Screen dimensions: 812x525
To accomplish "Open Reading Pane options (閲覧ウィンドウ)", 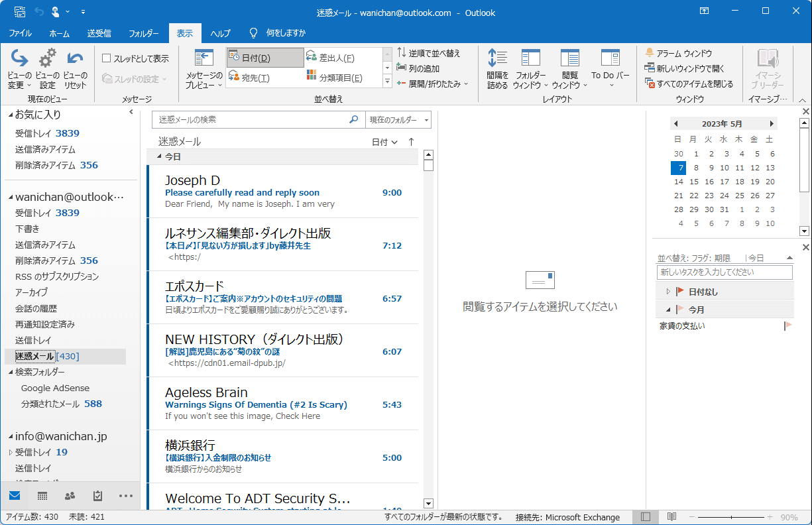I will coord(569,70).
